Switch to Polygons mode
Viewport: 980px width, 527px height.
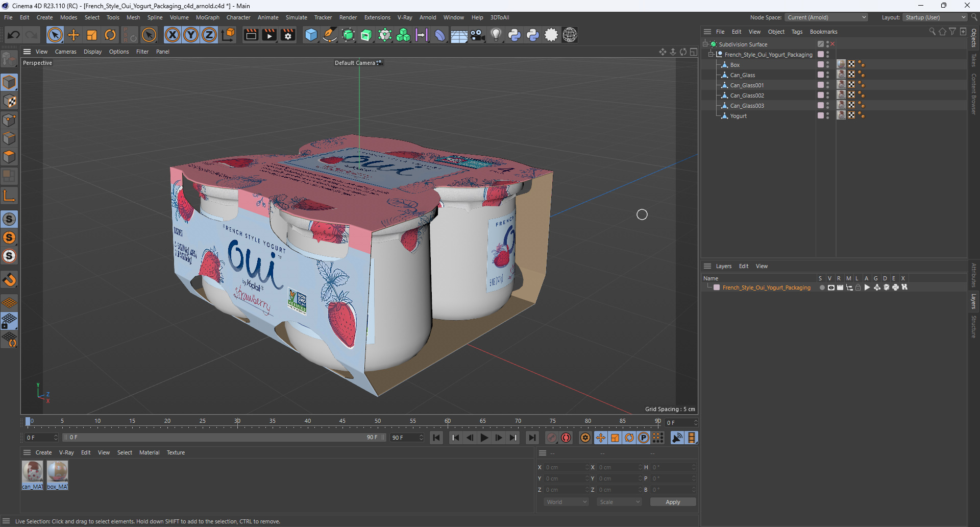(9, 157)
